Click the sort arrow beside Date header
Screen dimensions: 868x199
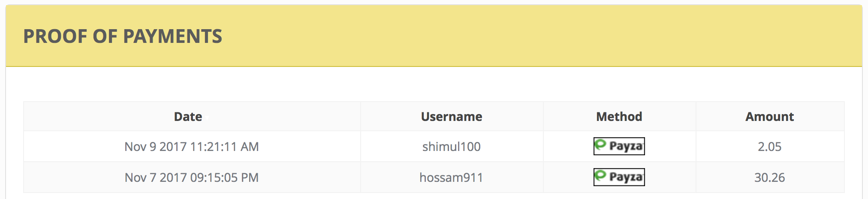[207, 117]
